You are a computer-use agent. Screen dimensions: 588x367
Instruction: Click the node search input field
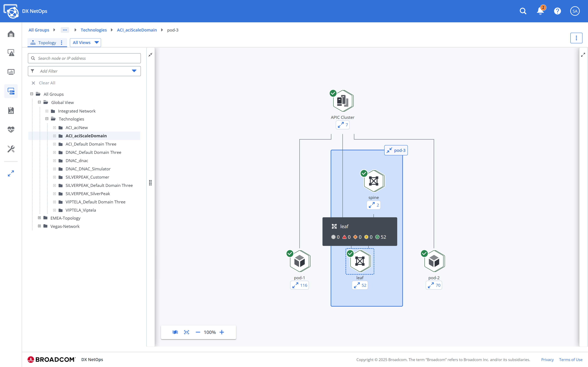pos(84,58)
